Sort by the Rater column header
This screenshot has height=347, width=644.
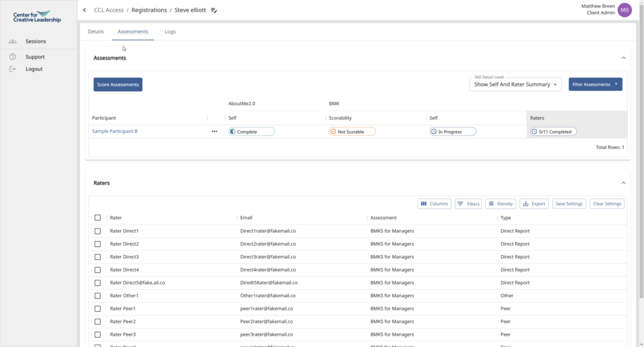[116, 217]
